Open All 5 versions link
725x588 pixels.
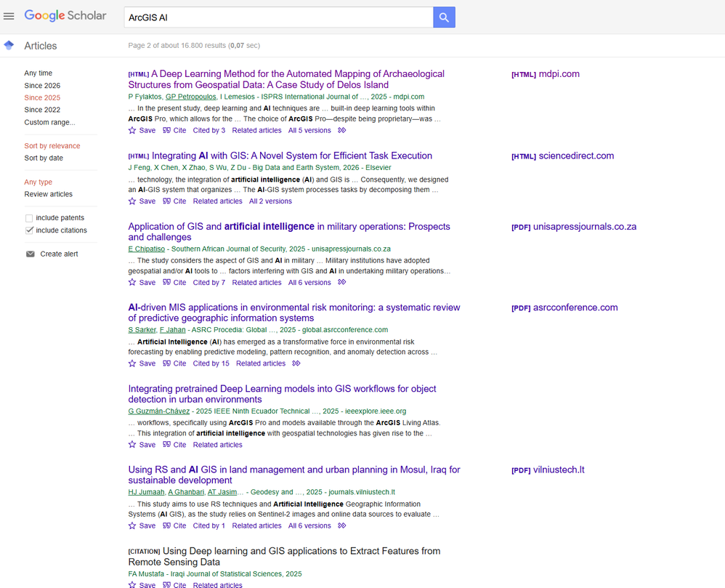309,130
